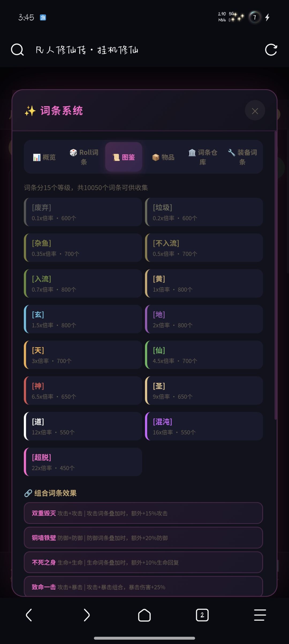Screen dimensions: 289x644
Task: Switch to 词条仓库 tab
Action: pos(203,157)
